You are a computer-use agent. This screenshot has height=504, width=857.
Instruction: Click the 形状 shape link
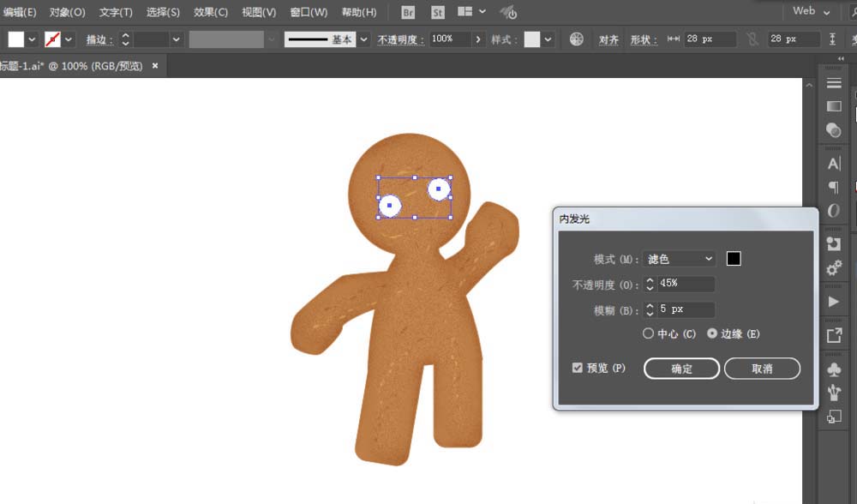pos(644,39)
